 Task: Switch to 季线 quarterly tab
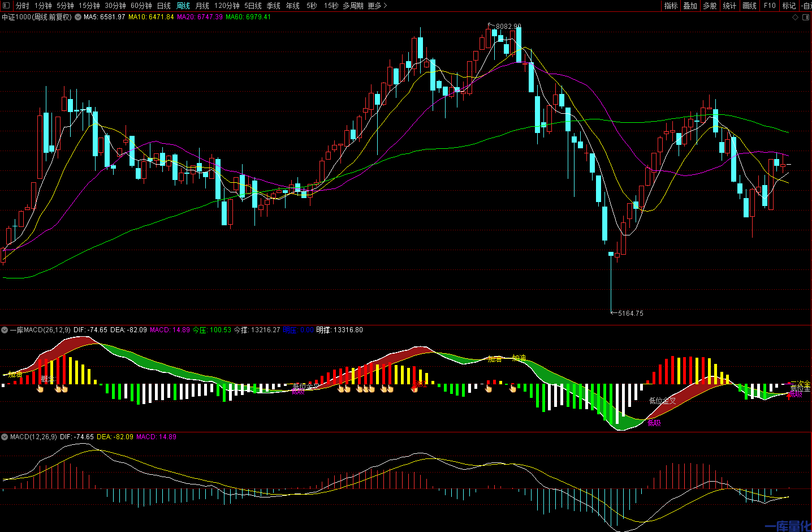(x=274, y=6)
